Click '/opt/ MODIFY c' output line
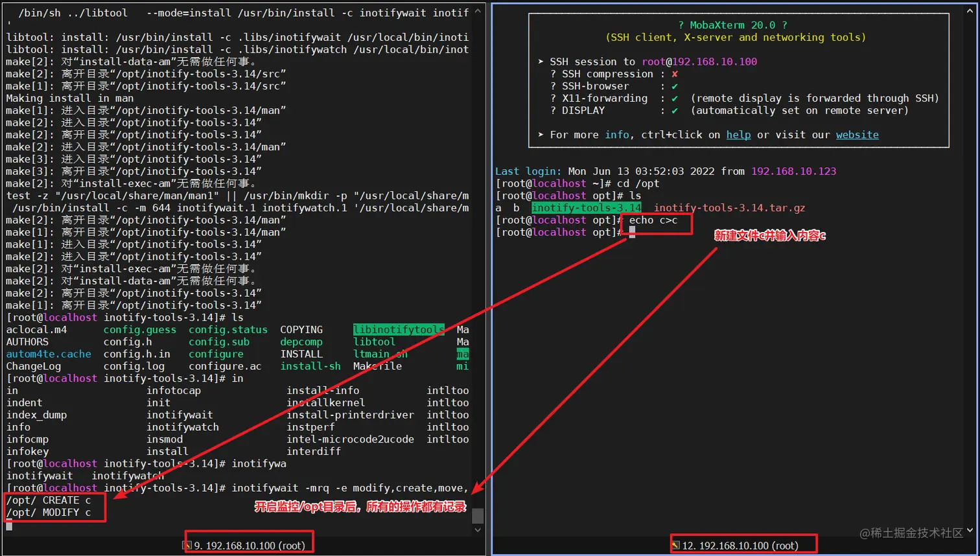This screenshot has height=556, width=980. click(49, 513)
